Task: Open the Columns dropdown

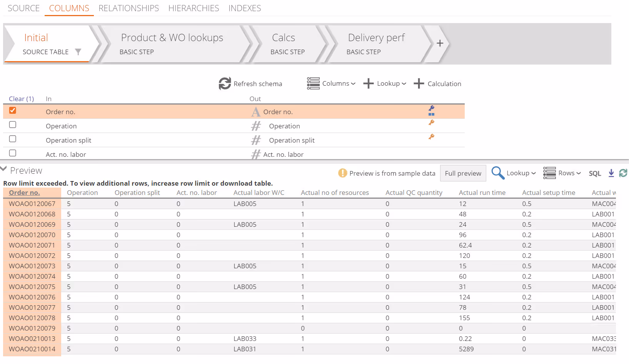Action: [331, 83]
